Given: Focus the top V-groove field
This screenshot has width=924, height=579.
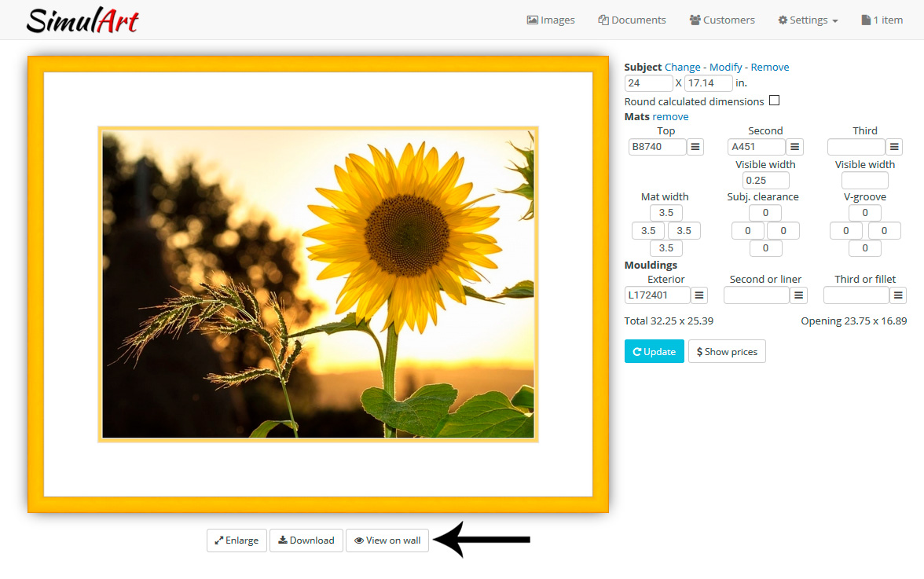Looking at the screenshot, I should pyautogui.click(x=864, y=213).
